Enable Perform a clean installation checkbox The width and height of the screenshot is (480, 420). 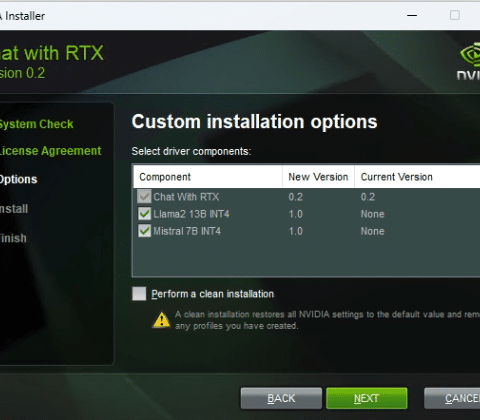[139, 294]
